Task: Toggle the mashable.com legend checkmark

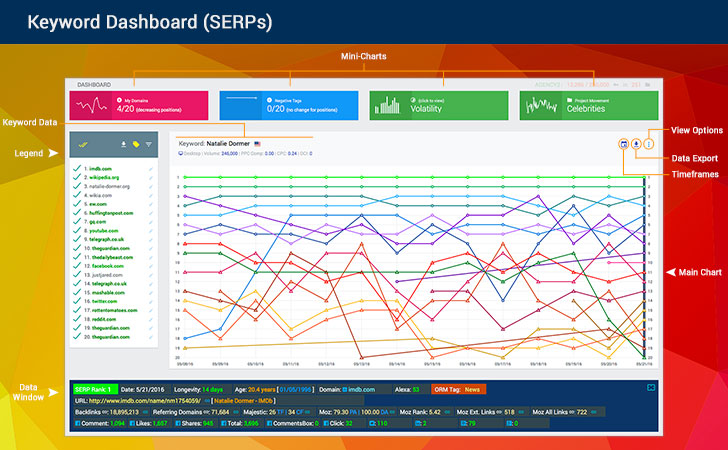Action: (x=77, y=293)
